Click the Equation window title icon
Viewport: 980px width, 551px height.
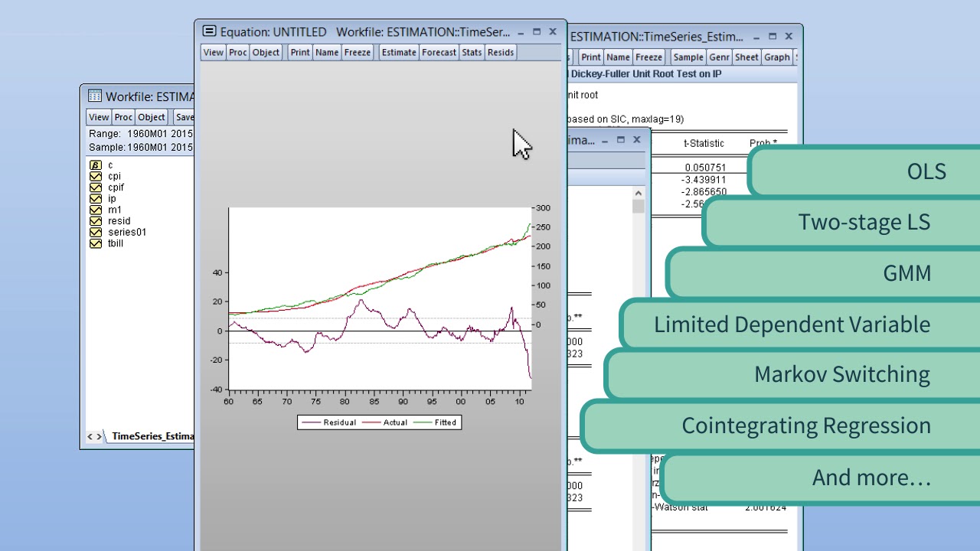tap(209, 31)
